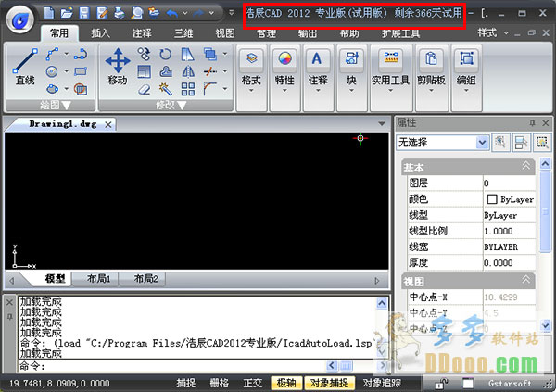556x392 pixels.
Task: Toggle the 对象追踪 object tracking
Action: (x=382, y=383)
